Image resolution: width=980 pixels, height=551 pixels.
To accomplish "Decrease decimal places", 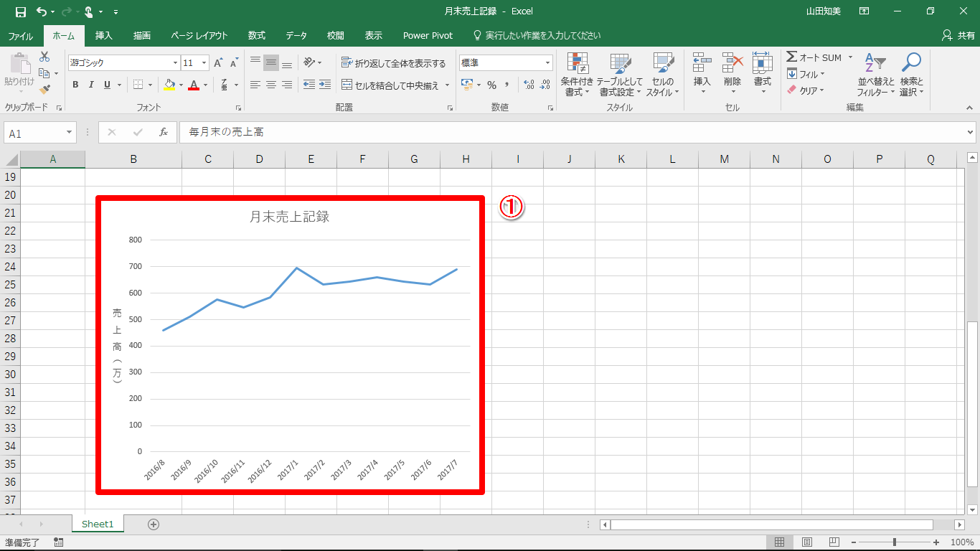I will 545,85.
